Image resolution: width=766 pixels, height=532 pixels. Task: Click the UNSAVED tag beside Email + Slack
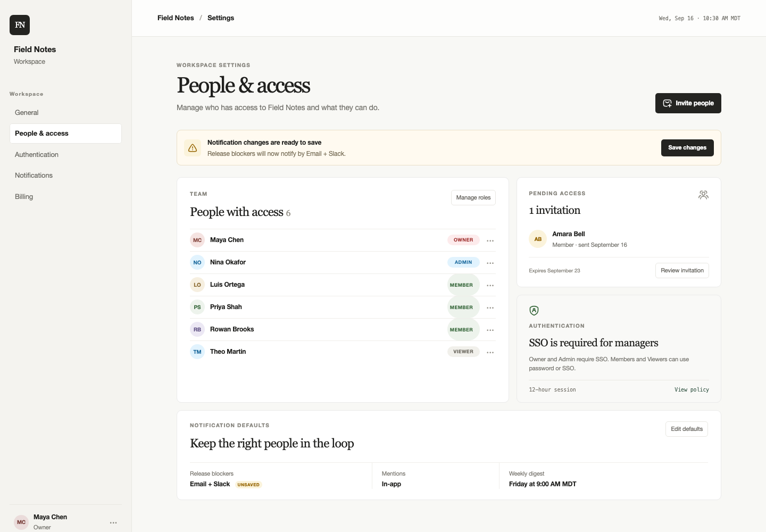coord(248,485)
